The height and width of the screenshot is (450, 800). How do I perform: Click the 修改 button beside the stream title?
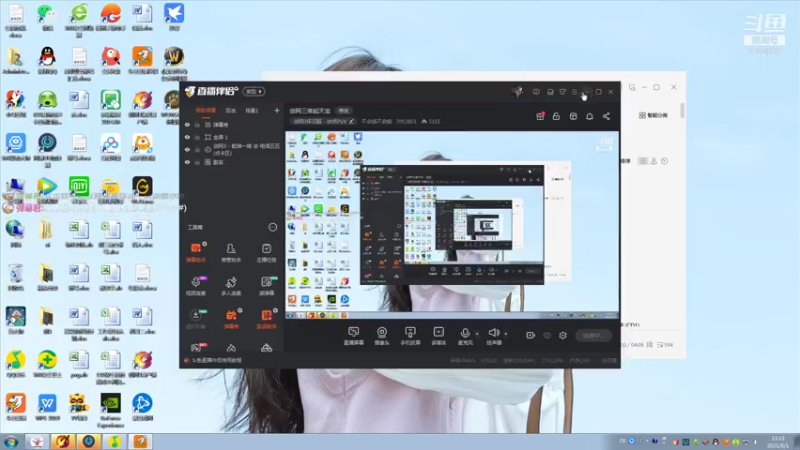344,111
